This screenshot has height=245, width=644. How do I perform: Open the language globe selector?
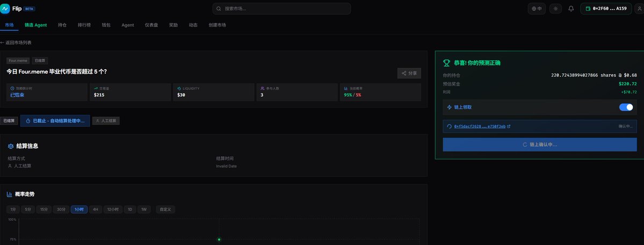tap(537, 9)
